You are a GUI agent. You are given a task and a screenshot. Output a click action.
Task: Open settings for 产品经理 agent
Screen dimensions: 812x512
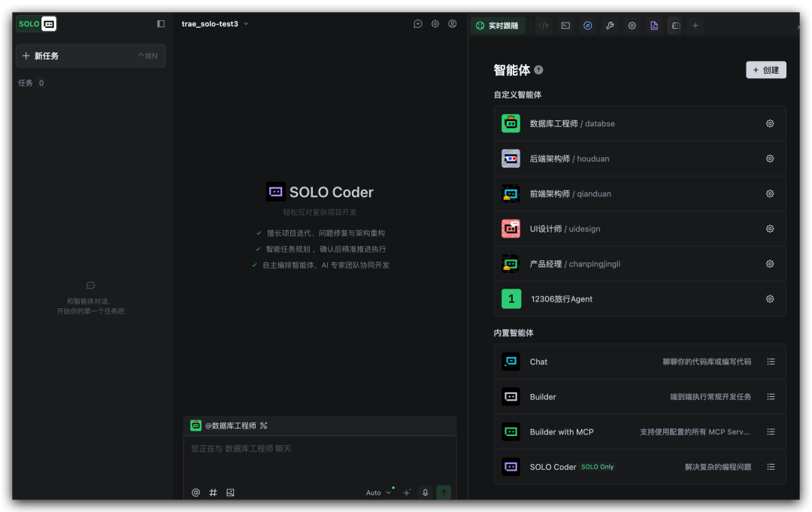coord(770,264)
